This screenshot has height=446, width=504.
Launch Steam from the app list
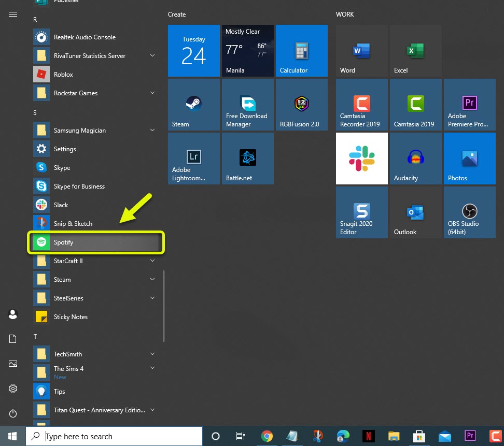click(x=62, y=279)
